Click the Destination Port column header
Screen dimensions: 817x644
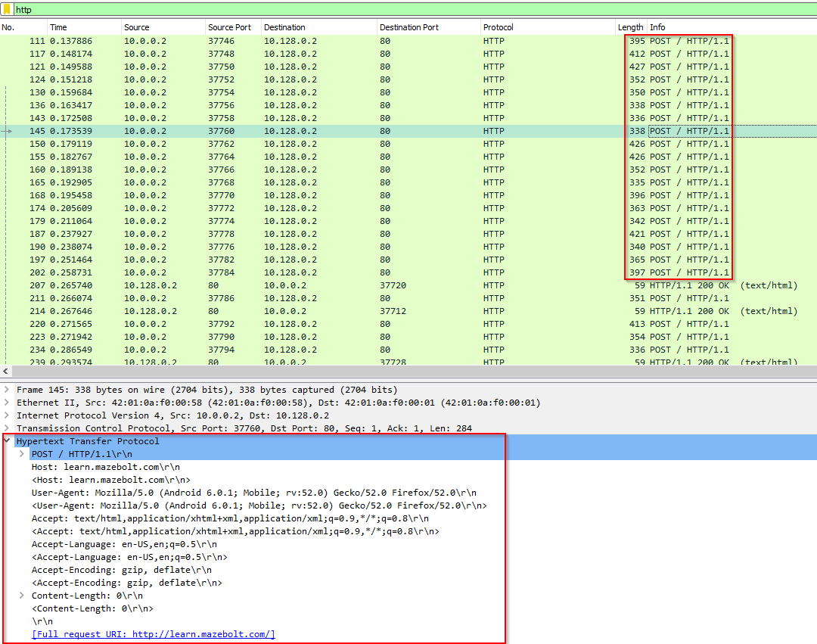[409, 27]
